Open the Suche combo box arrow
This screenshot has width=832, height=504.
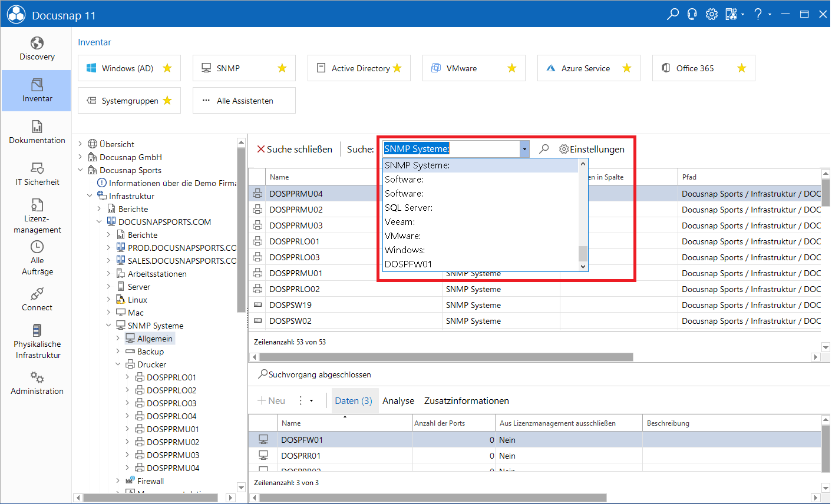click(x=524, y=149)
